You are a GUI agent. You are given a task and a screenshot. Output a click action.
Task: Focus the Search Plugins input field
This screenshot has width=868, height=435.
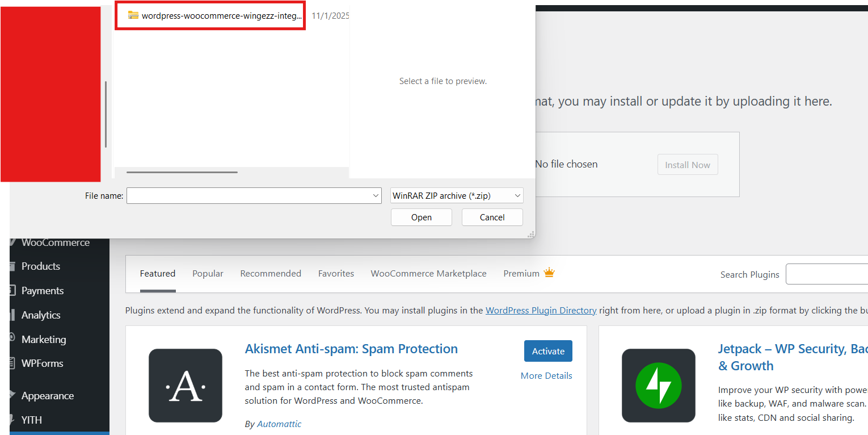tap(826, 274)
